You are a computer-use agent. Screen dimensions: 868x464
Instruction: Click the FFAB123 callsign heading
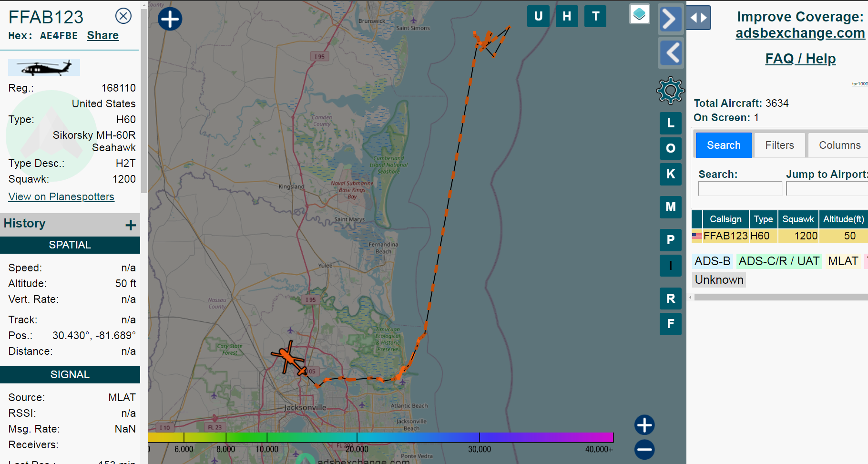point(46,17)
